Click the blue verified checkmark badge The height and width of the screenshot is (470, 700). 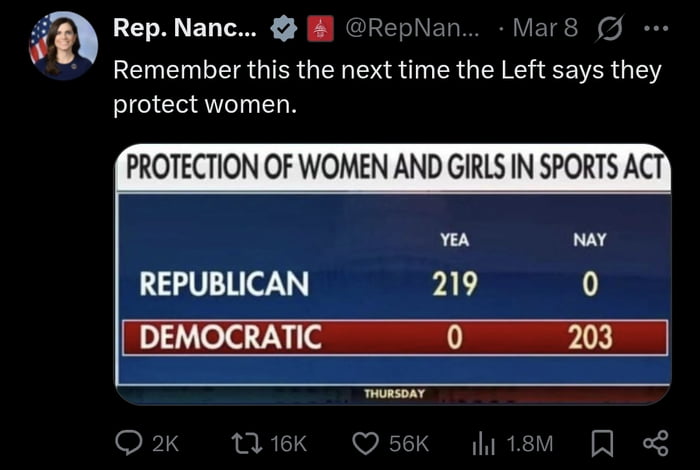click(283, 30)
